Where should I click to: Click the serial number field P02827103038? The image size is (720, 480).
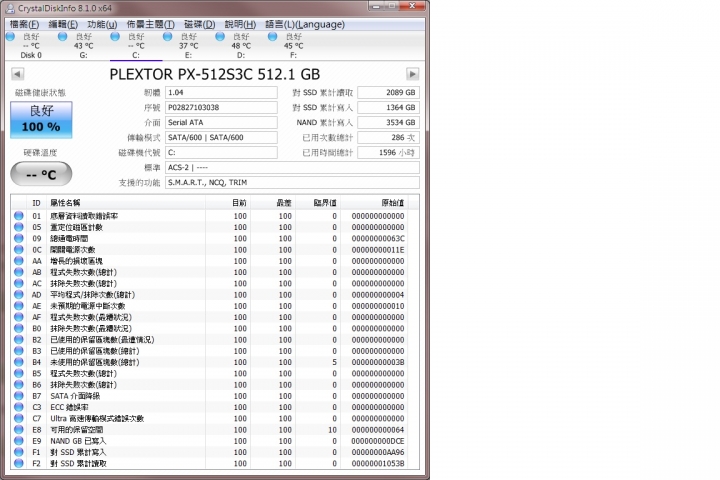[221, 107]
